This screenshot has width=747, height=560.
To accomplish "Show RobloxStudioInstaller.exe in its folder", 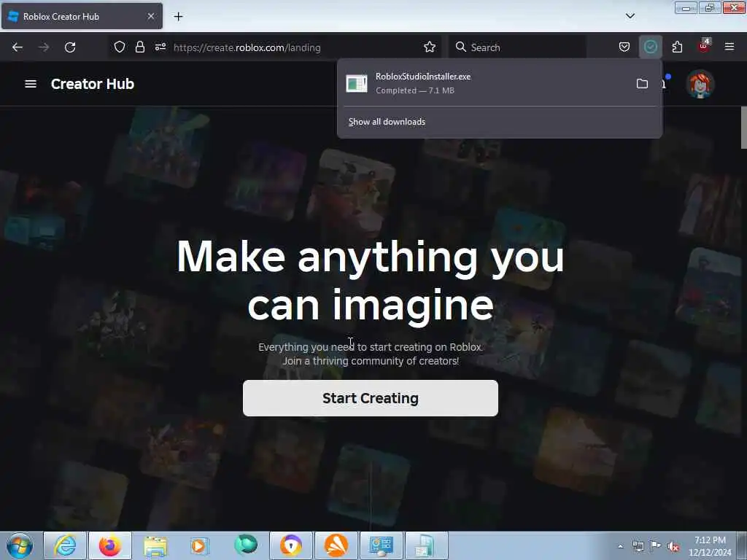I will click(x=642, y=84).
